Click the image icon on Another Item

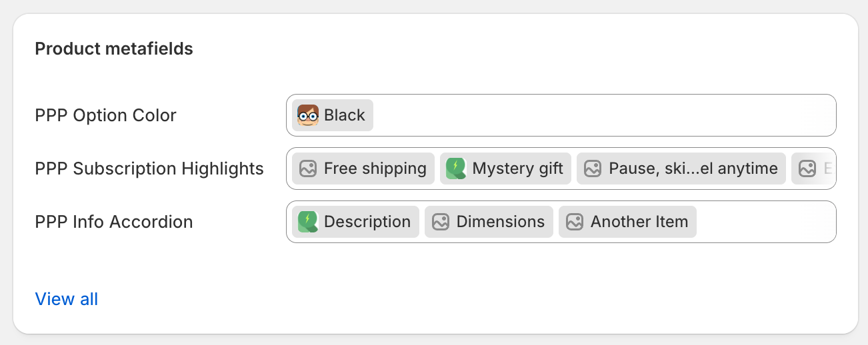(x=575, y=222)
